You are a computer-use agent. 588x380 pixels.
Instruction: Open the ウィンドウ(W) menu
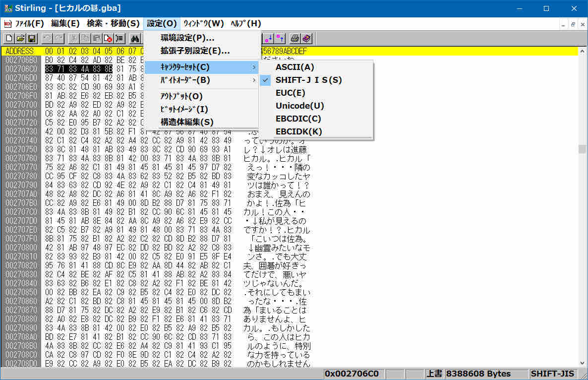[203, 24]
